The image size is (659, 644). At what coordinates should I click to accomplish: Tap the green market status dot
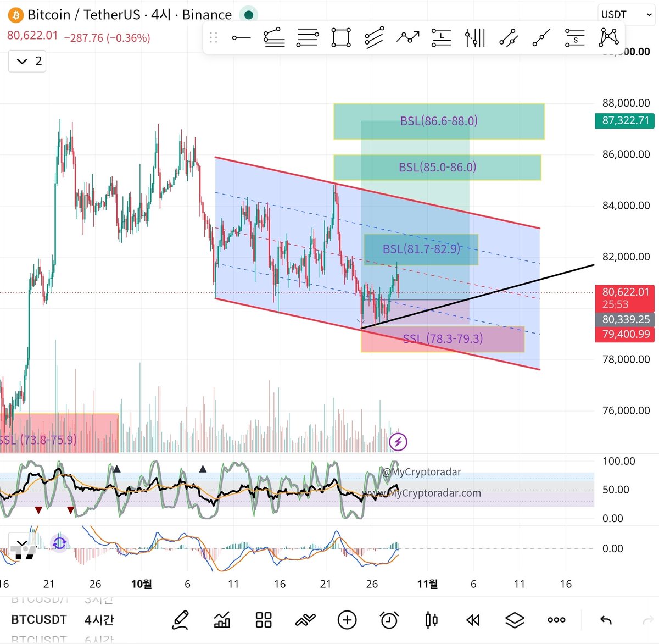coord(249,15)
